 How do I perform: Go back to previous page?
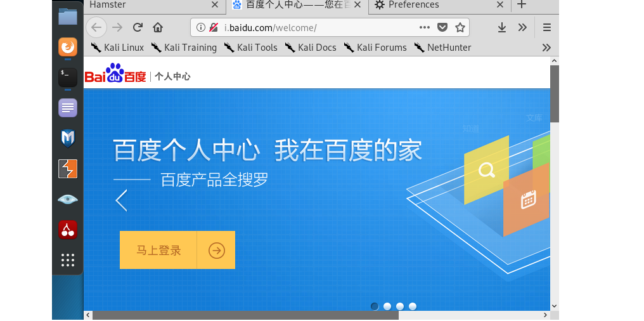coord(96,27)
